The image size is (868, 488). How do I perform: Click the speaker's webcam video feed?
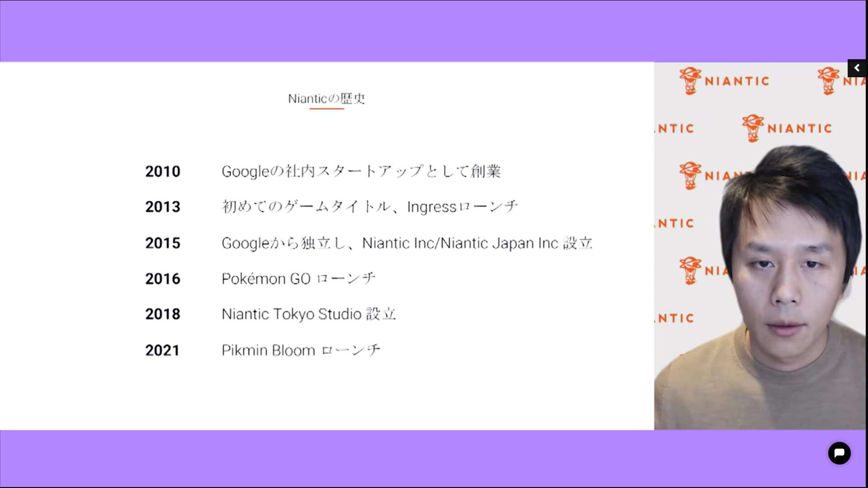[x=760, y=246]
